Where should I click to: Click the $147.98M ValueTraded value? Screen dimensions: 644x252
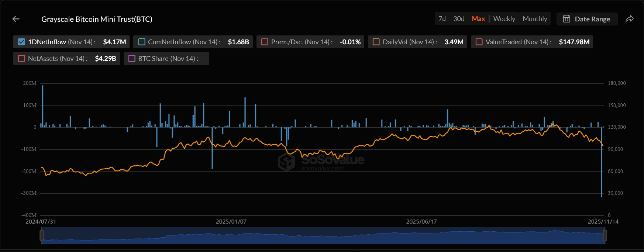coord(574,42)
